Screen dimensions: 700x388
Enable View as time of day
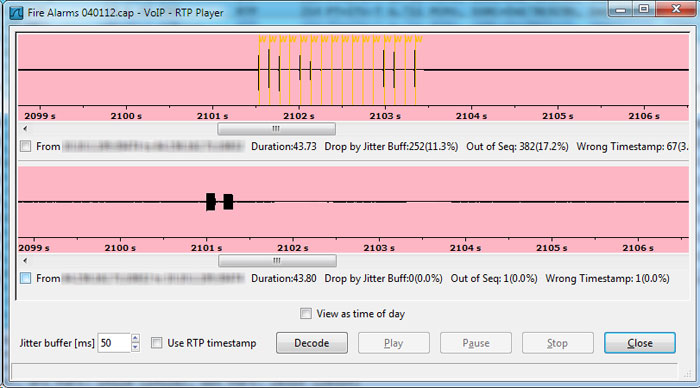pyautogui.click(x=306, y=313)
